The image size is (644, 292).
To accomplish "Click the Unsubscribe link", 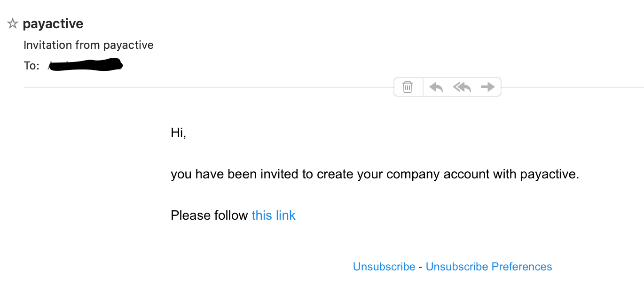I will coord(384,267).
